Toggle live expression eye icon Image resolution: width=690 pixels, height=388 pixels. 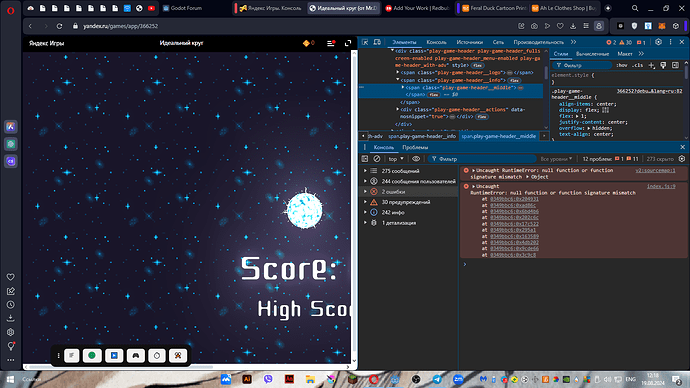pyautogui.click(x=416, y=159)
